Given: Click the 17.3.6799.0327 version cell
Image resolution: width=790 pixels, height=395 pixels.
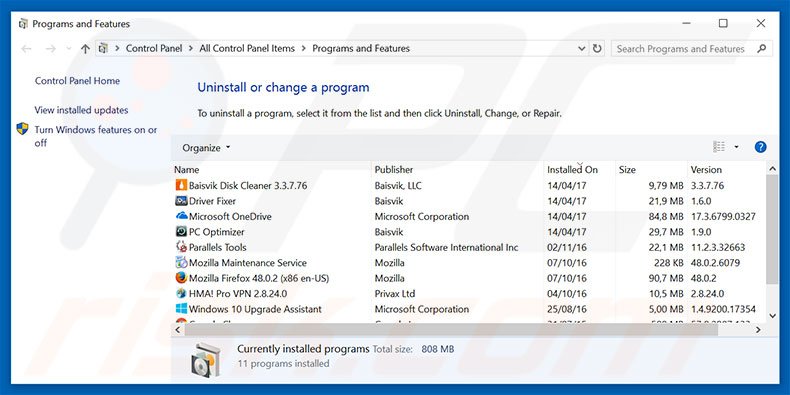Looking at the screenshot, I should point(723,217).
